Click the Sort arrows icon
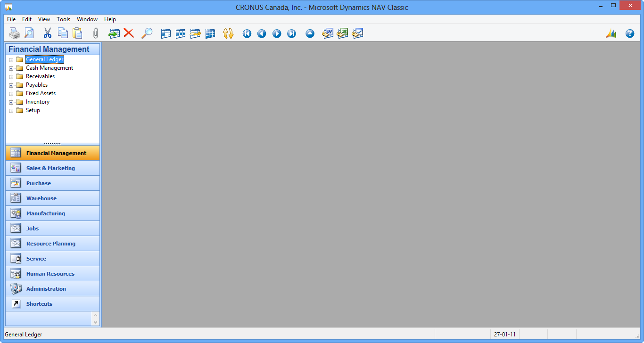Viewport: 644px width, 343px height. (x=228, y=33)
